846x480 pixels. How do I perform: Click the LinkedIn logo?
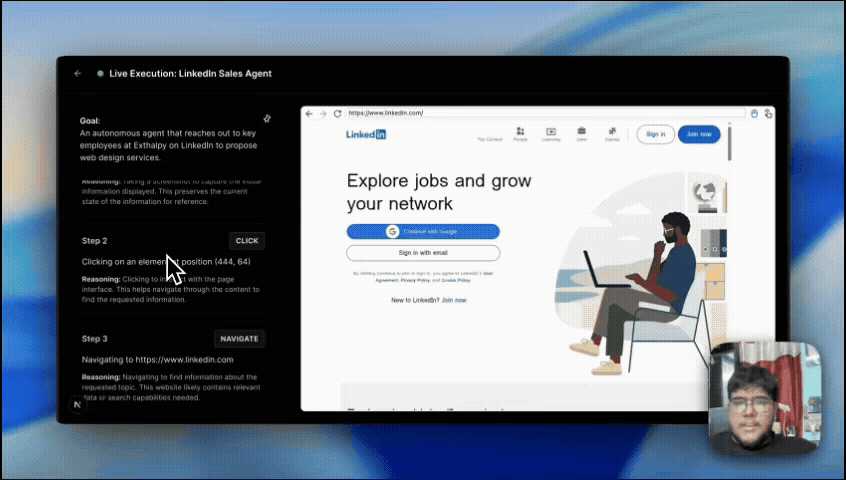[366, 134]
